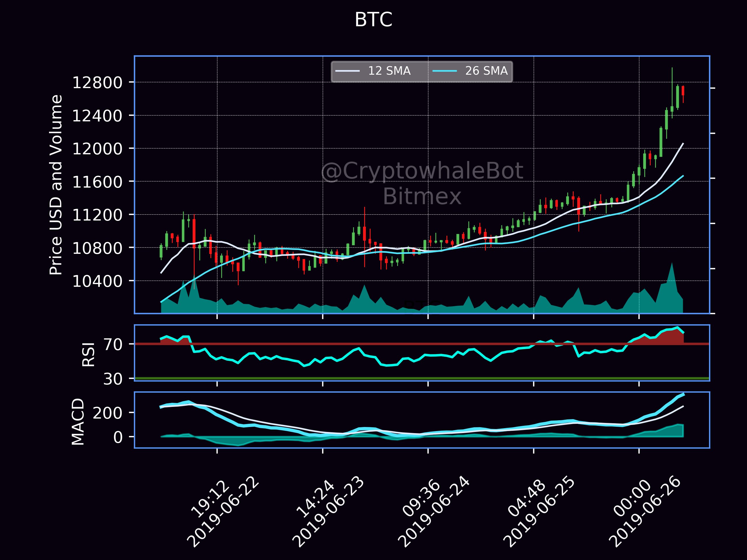747x560 pixels.
Task: Click the 04:48 2019-06-25 date label
Action: tap(539, 511)
